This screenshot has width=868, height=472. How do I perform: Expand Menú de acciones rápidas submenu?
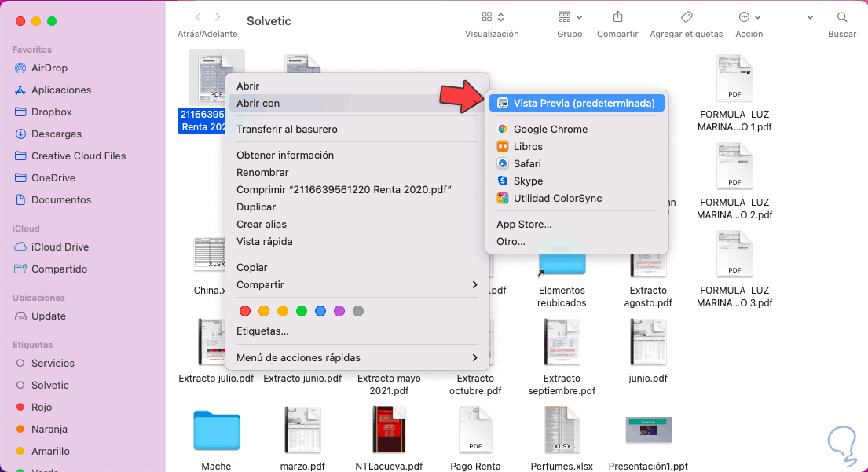point(357,357)
